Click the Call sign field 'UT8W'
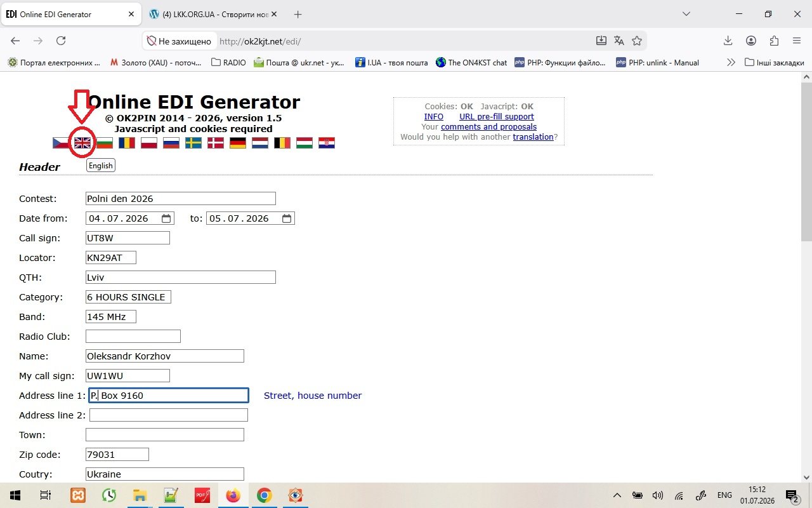This screenshot has width=812, height=508. point(128,238)
